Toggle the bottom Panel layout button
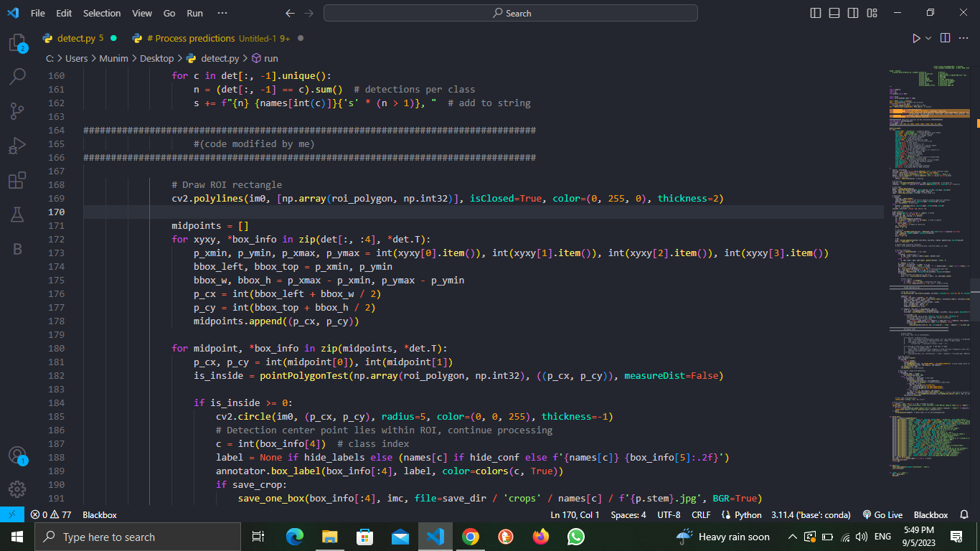The width and height of the screenshot is (980, 551). [834, 13]
